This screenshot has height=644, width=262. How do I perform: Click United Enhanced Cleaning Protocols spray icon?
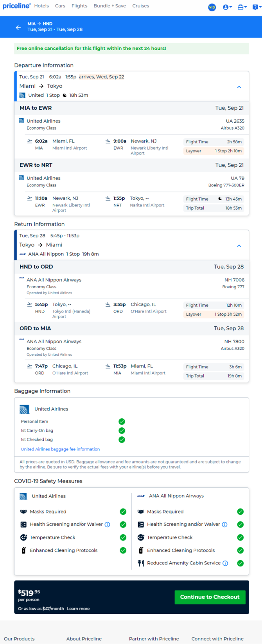23,550
